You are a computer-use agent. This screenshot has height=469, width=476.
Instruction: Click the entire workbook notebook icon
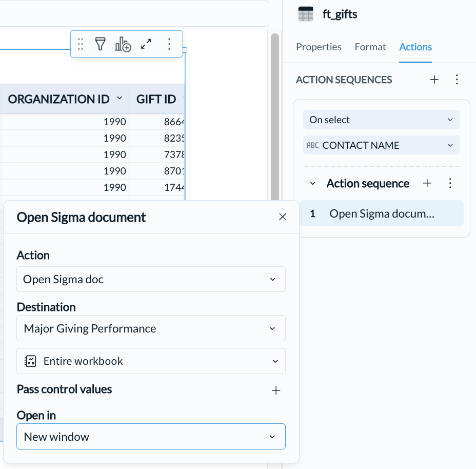tap(30, 361)
